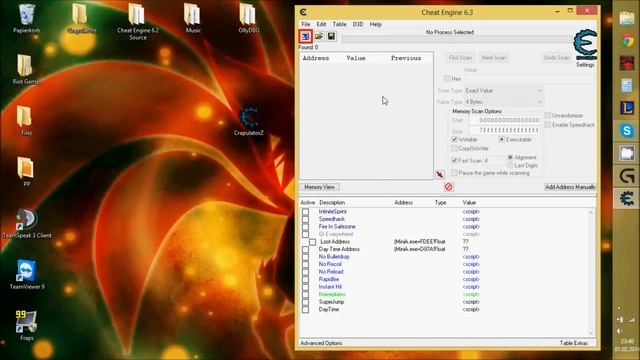The height and width of the screenshot is (360, 640).
Task: Open File Explorer from the taskbar
Action: pyautogui.click(x=627, y=18)
